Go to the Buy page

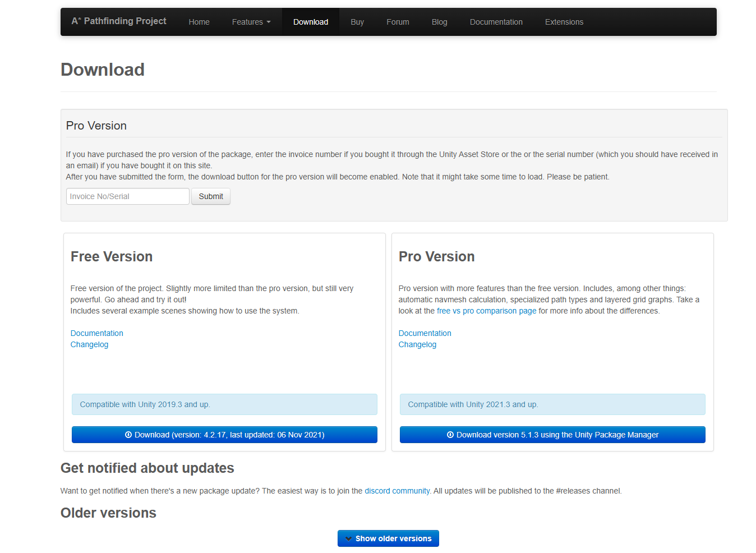click(357, 22)
